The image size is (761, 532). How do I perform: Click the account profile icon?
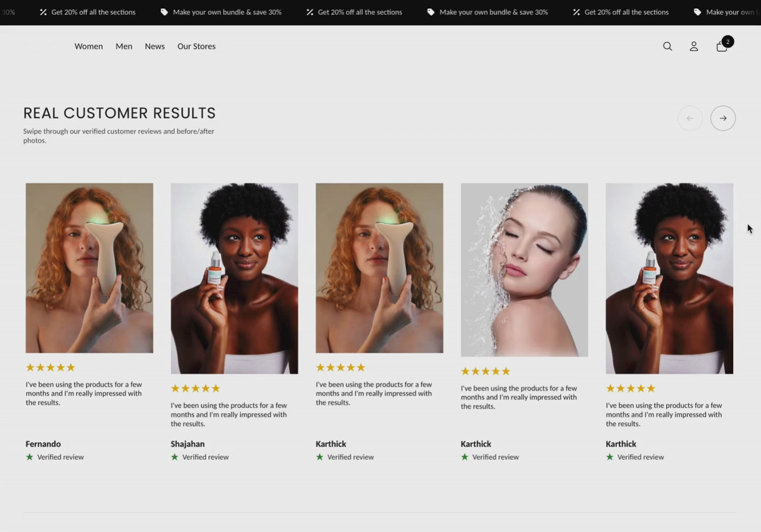click(694, 46)
